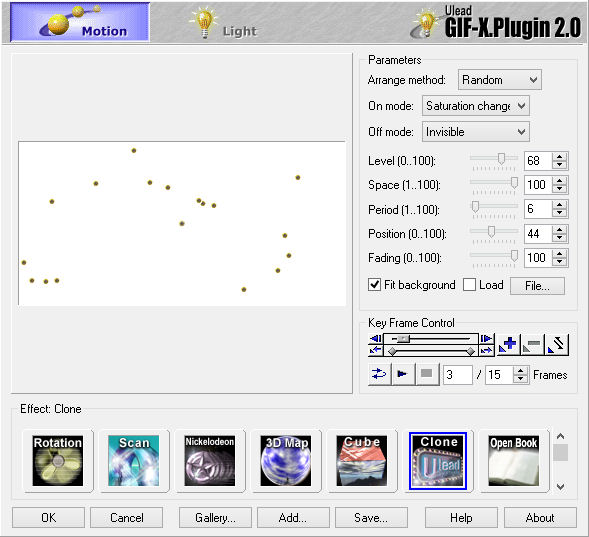Jump to the next key frame

[x=486, y=351]
